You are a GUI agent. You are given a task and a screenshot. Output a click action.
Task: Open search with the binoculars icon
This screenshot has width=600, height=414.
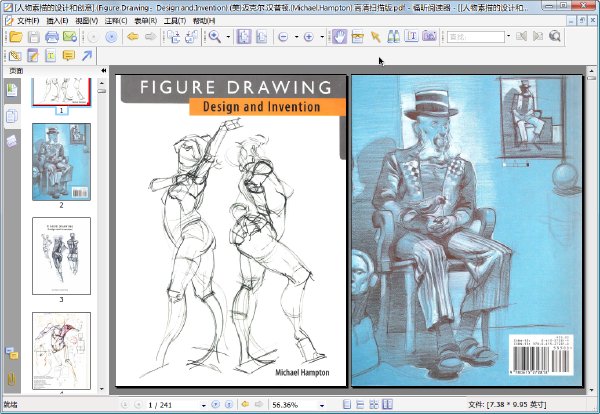[x=393, y=37]
